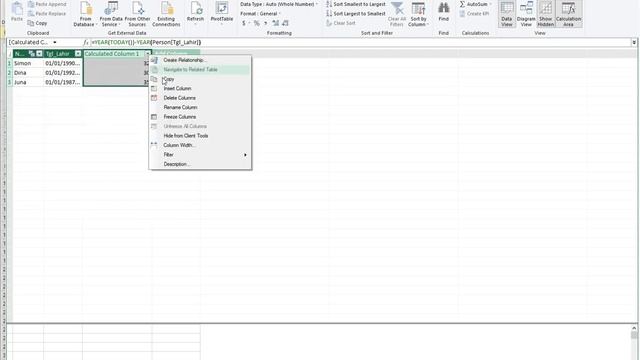Choose Create Relationship from context menu
Image resolution: width=640 pixels, height=360 pixels.
[x=200, y=60]
